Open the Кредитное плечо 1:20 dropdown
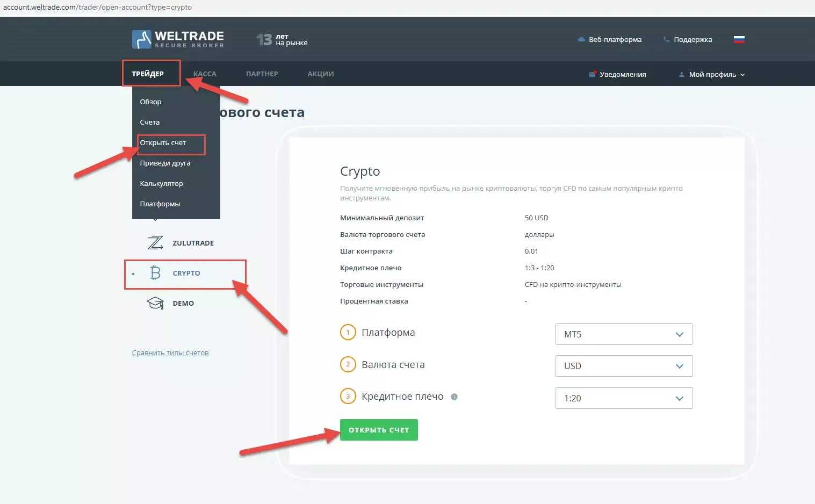 click(x=624, y=398)
